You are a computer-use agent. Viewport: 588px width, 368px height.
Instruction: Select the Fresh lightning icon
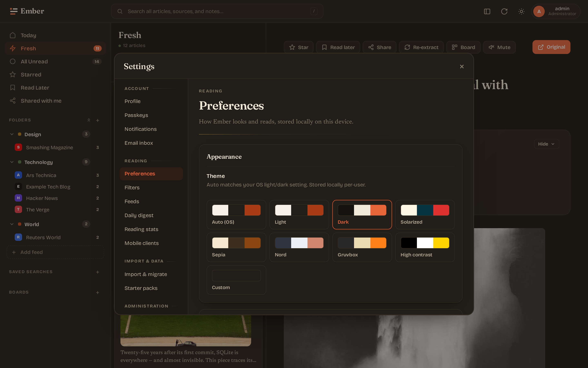[x=13, y=48]
